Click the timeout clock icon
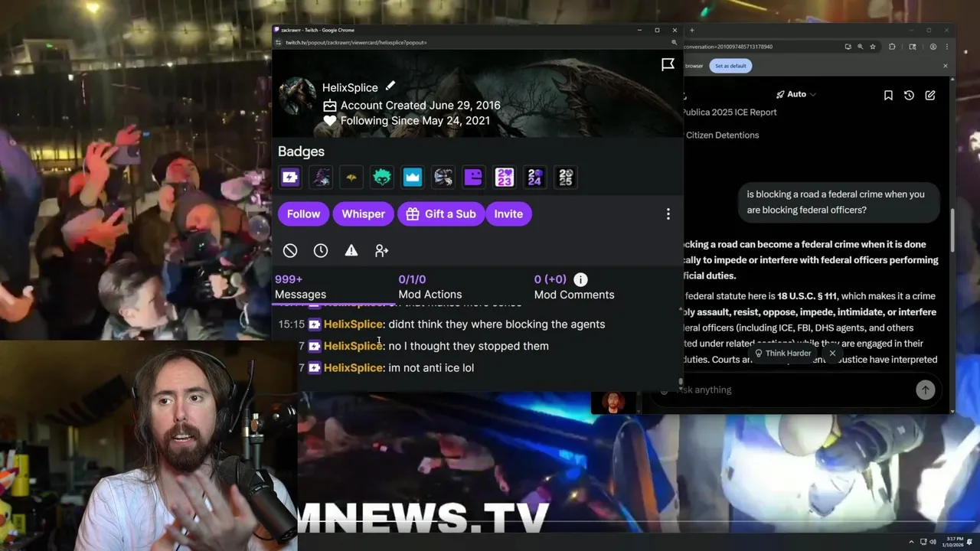980x551 pixels. 321,250
